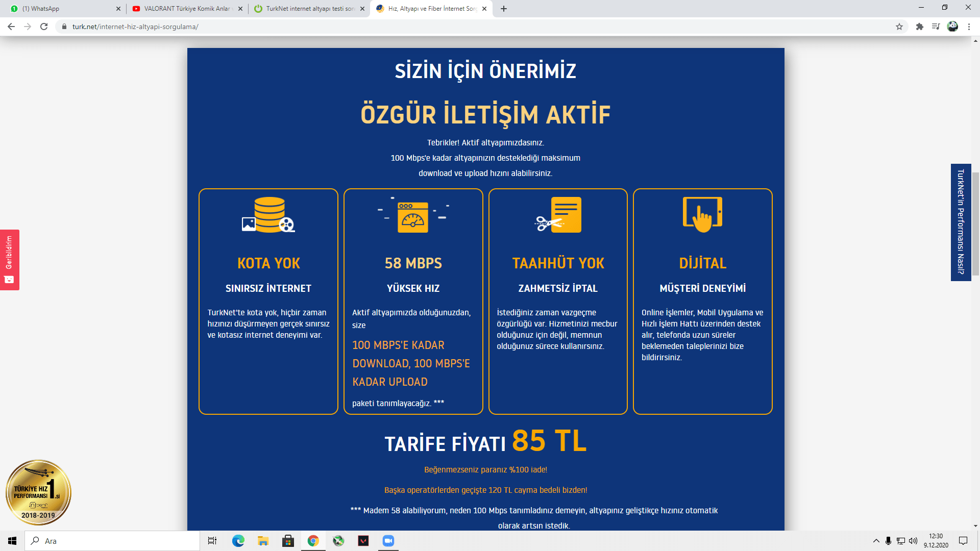Viewport: 980px width, 551px height.
Task: Open Microsoft Edge from taskbar
Action: 238,541
